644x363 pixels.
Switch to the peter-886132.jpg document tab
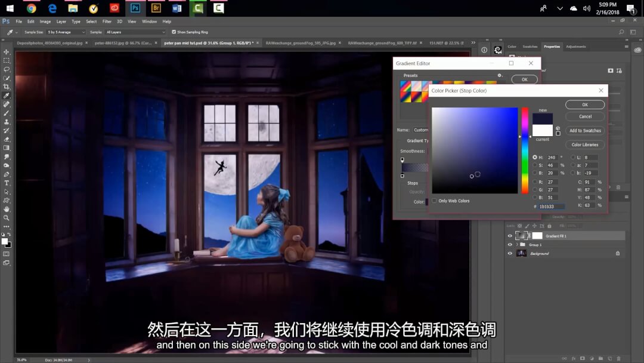[x=123, y=43]
